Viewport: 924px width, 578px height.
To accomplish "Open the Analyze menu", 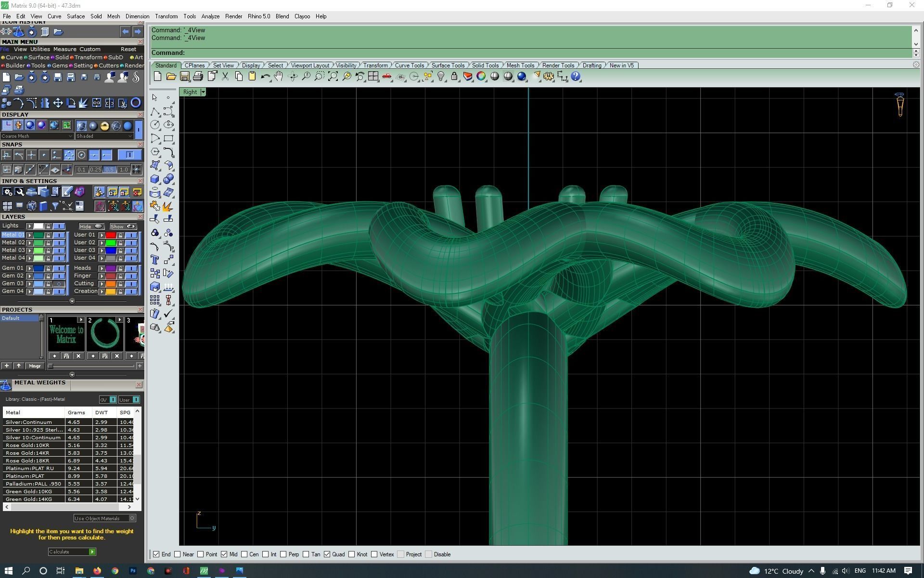I will pyautogui.click(x=210, y=16).
